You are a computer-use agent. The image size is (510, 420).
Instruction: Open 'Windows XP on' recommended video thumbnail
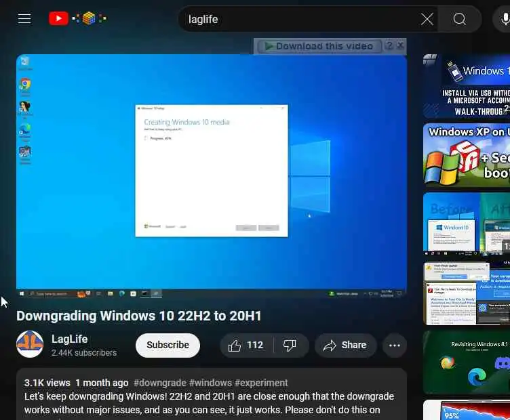[467, 155]
